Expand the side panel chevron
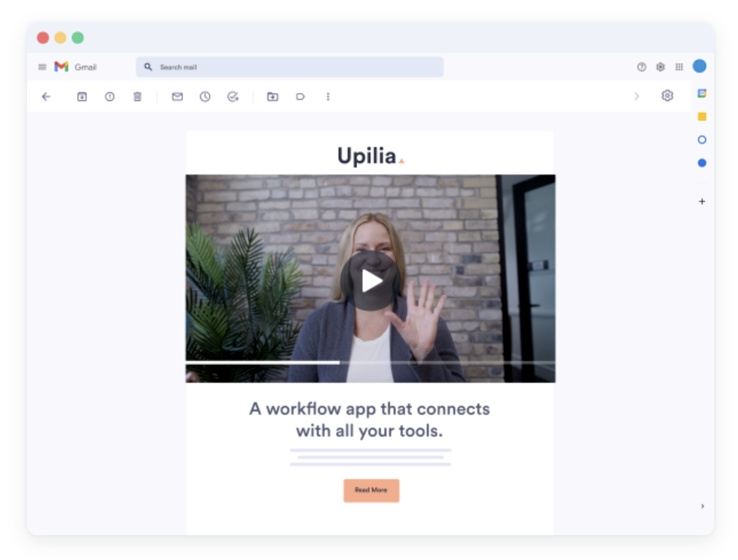This screenshot has width=738, height=560. [702, 506]
